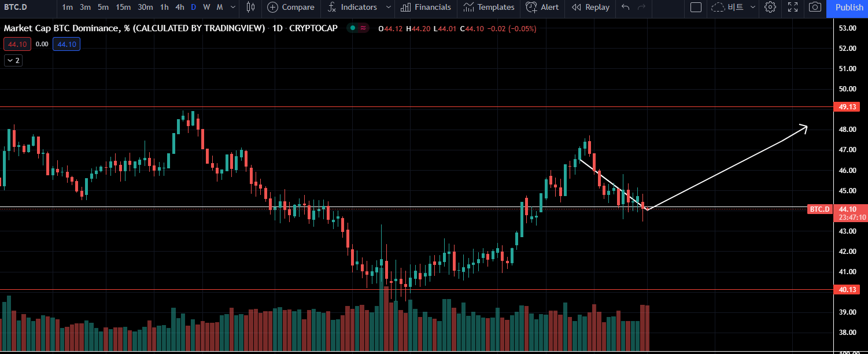Select the 49.13 red horizontal line label

(848, 107)
